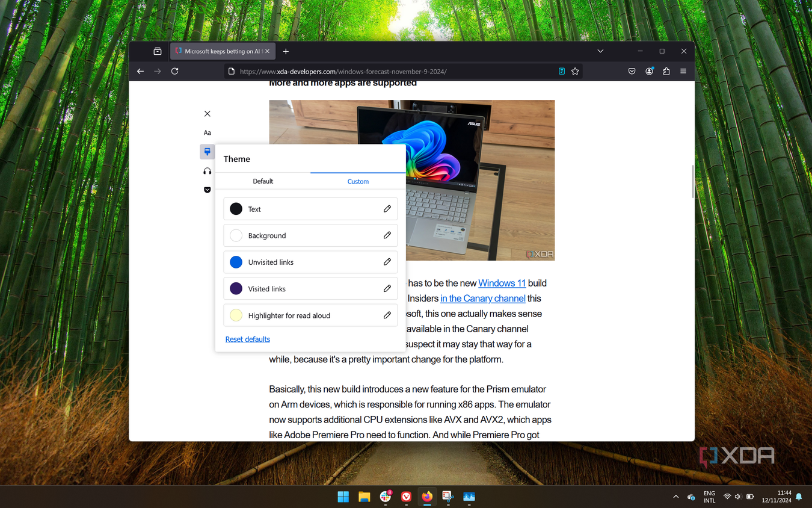Click the OneDrive cloud icon in the tray
The image size is (812, 508).
coord(691,497)
